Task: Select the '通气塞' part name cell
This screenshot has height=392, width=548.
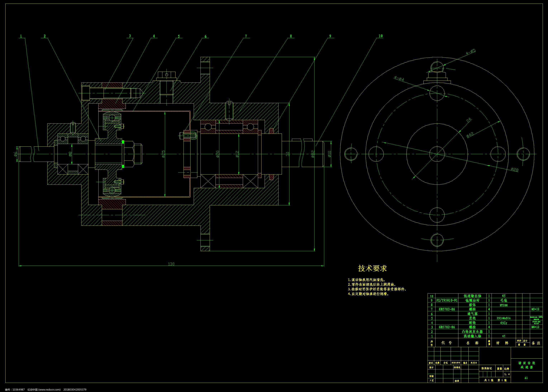Action: (x=472, y=314)
